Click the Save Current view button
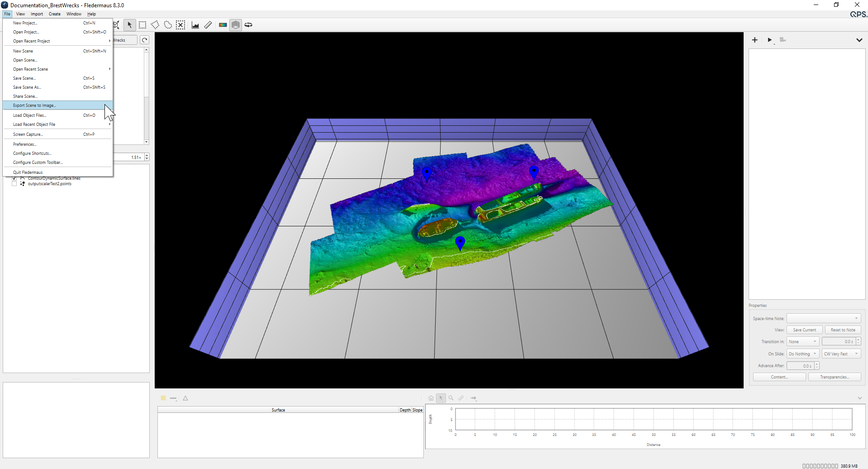The image size is (868, 469). pos(804,330)
